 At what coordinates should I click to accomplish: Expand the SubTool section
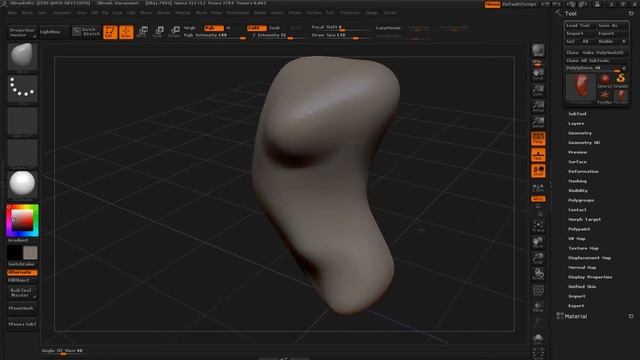pos(577,114)
